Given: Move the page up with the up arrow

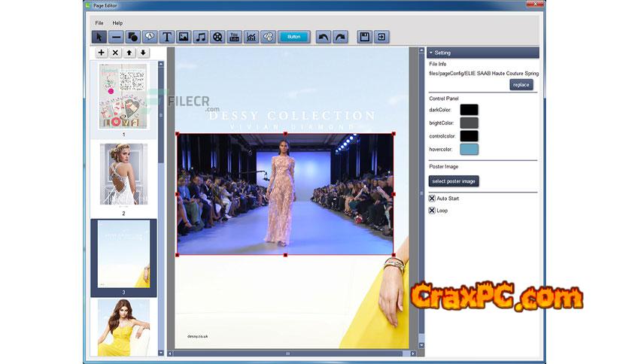Looking at the screenshot, I should tap(129, 53).
